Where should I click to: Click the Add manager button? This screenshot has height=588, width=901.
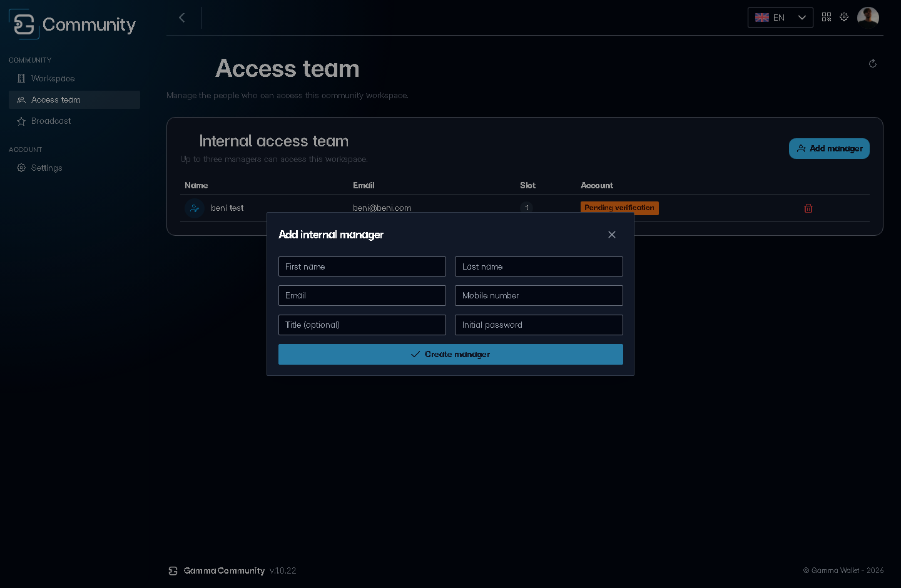pyautogui.click(x=829, y=148)
